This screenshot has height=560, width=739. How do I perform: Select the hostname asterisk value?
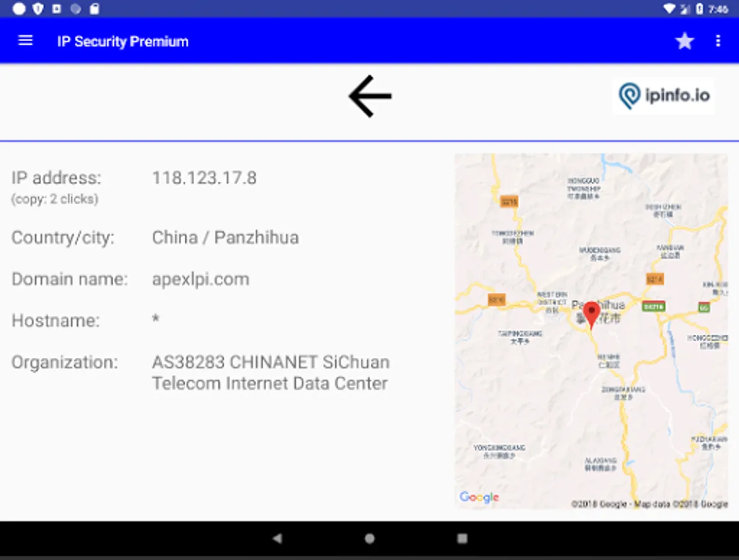point(156,319)
